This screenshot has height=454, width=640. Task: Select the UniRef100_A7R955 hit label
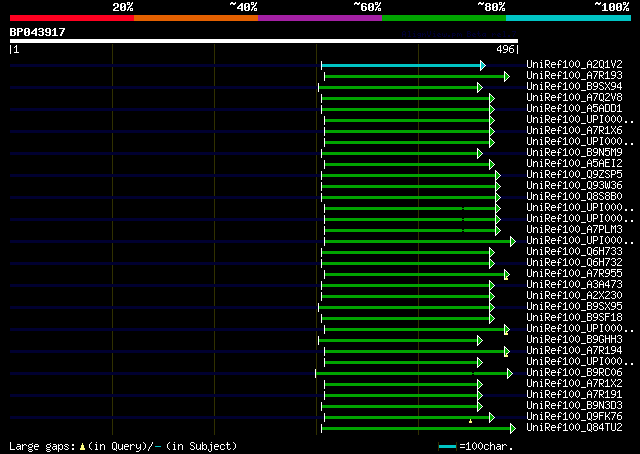(574, 274)
